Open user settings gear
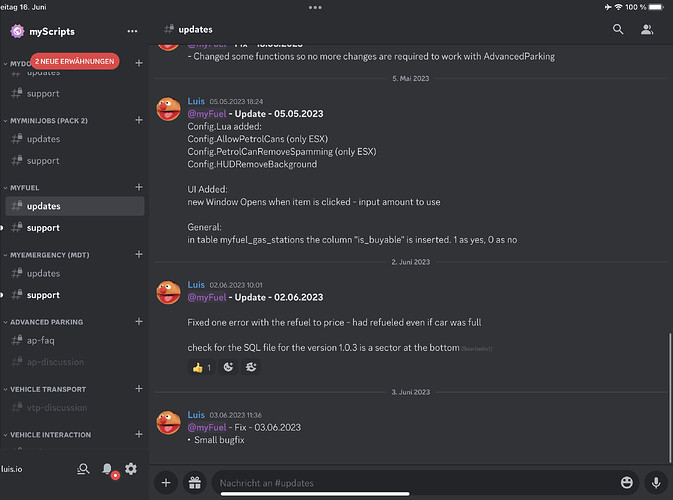Viewport: 673px width, 500px height. point(131,468)
